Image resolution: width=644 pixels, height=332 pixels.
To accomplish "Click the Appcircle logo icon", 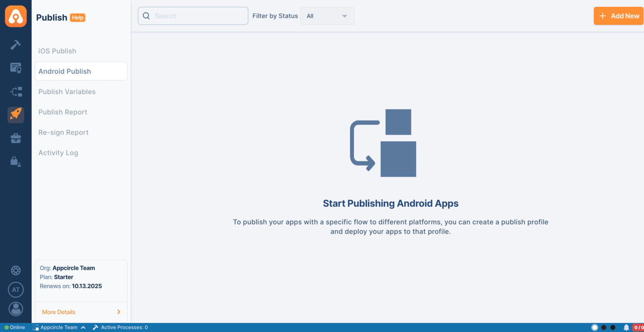I will 16,16.
